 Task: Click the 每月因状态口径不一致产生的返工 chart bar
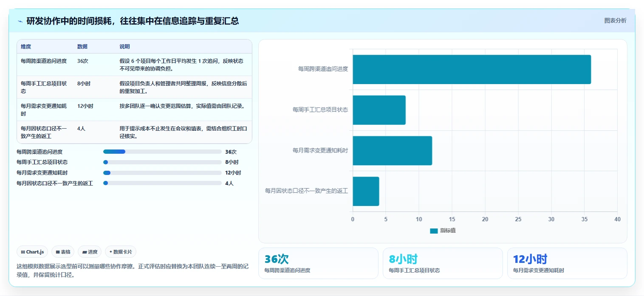pos(366,191)
